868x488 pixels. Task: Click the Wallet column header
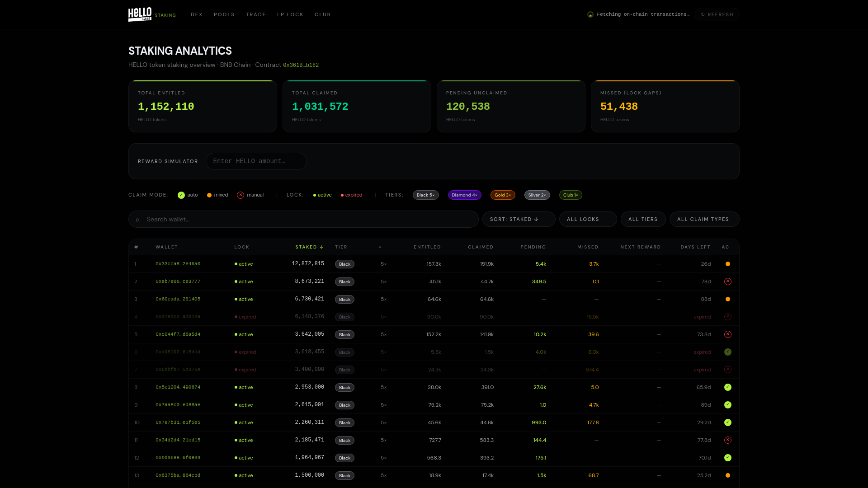(x=167, y=247)
